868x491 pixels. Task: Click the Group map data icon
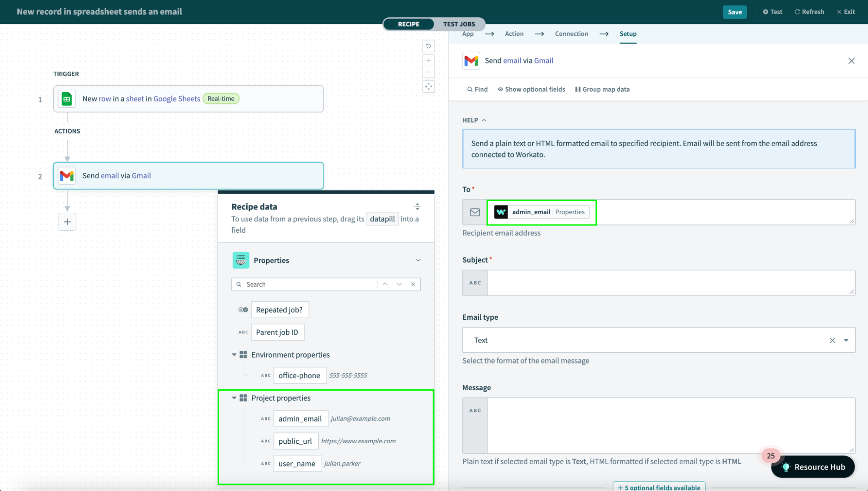pos(578,89)
